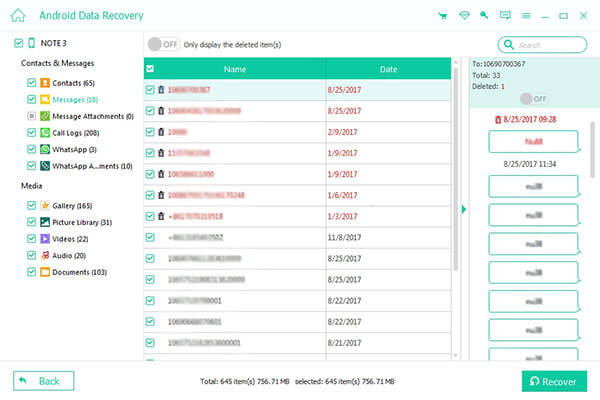Uncheck the row dated 8/21/2017
Screen dimensions: 600x400
[x=150, y=343]
